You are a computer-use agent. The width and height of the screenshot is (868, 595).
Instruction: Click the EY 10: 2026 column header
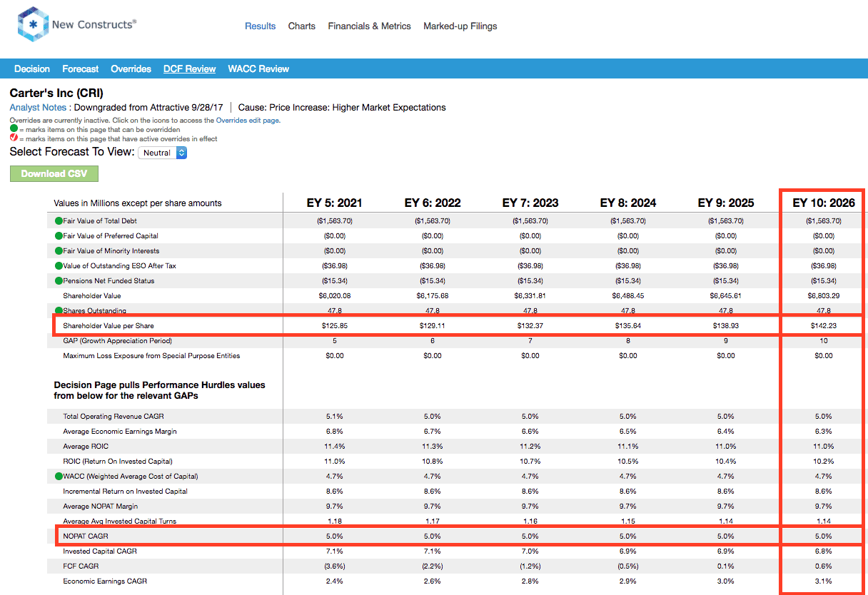(823, 203)
